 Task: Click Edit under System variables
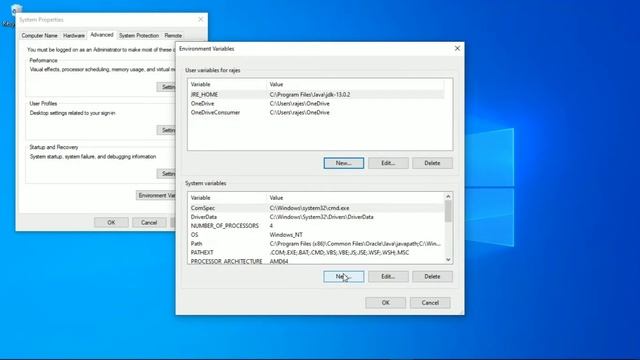pos(388,276)
